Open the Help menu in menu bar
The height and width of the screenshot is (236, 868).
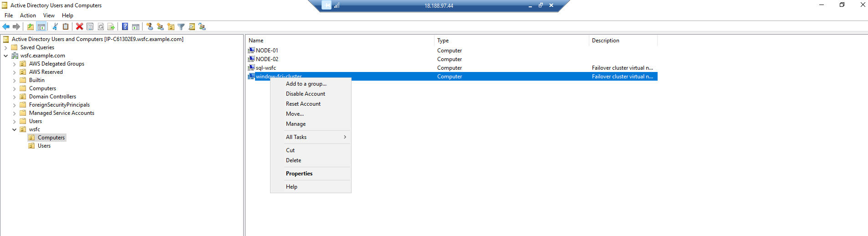pos(67,15)
